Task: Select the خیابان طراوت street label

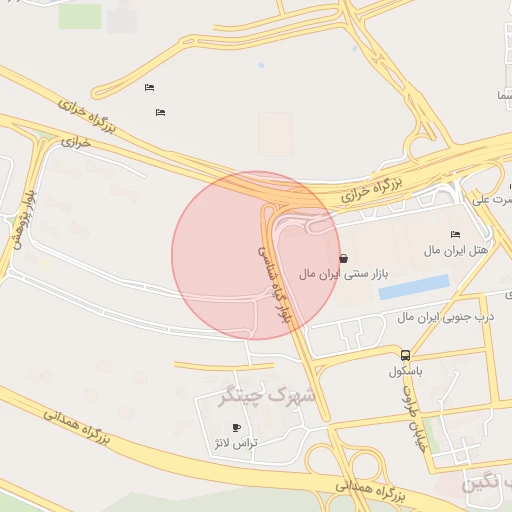Action: click(413, 419)
